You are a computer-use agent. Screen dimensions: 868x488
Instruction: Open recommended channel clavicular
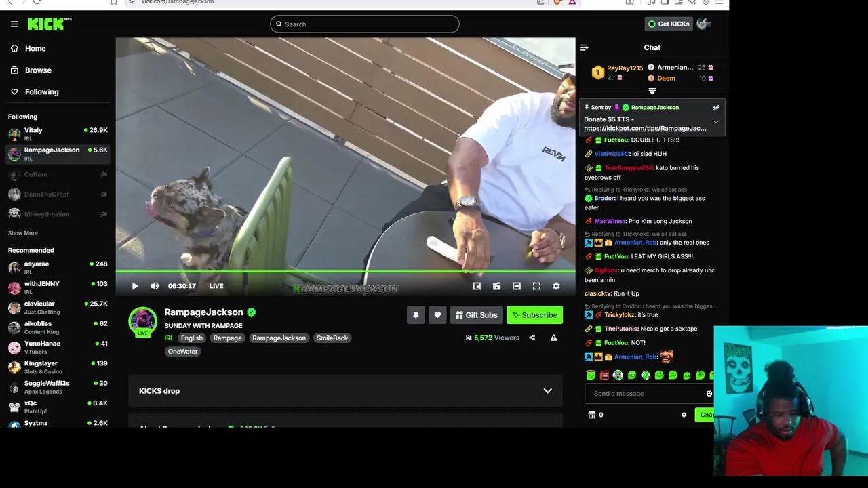[58, 308]
